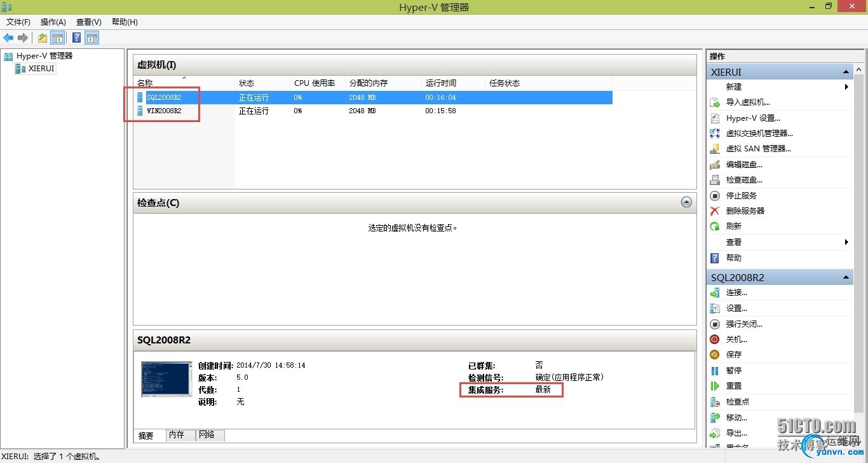Sort by the 分配的内存 column header
Viewport: 868px width, 463px height.
(383, 83)
